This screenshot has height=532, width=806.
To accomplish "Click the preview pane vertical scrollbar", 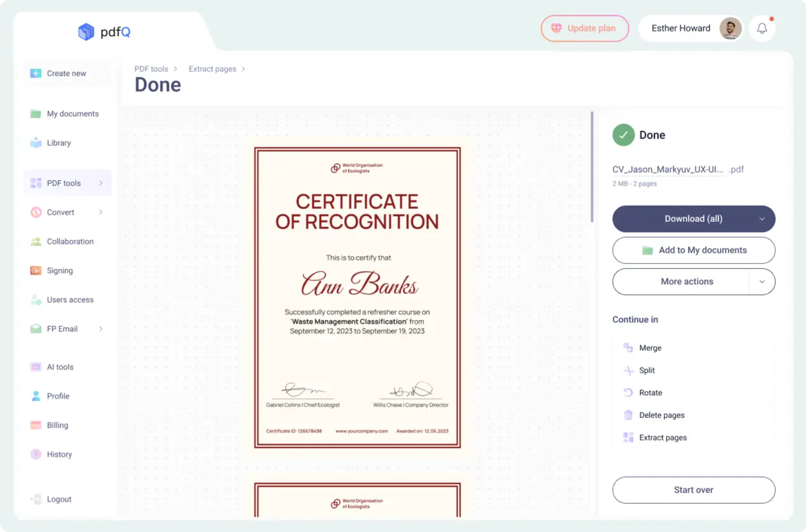I will (x=592, y=168).
